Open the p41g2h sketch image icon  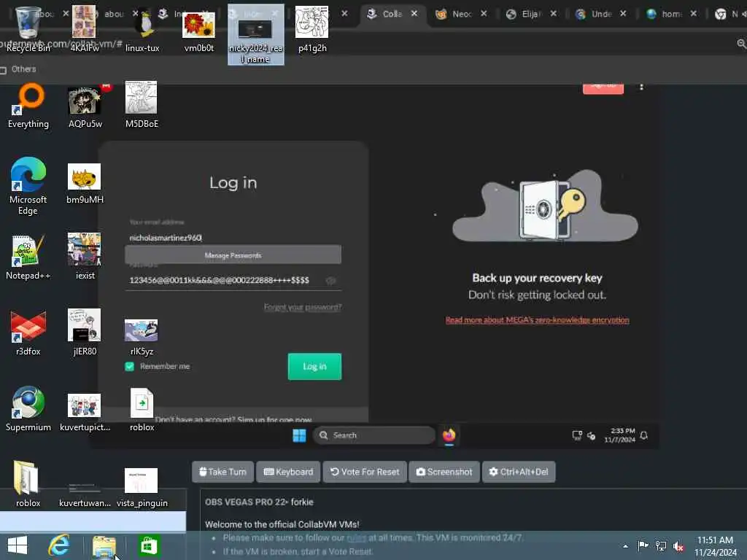[x=312, y=28]
